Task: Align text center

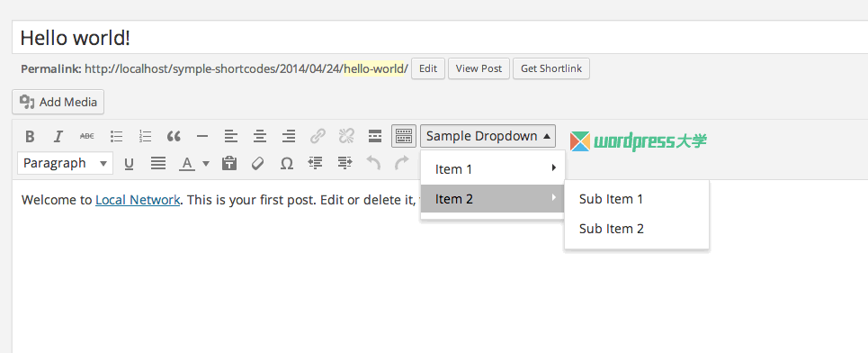Action: coord(260,136)
